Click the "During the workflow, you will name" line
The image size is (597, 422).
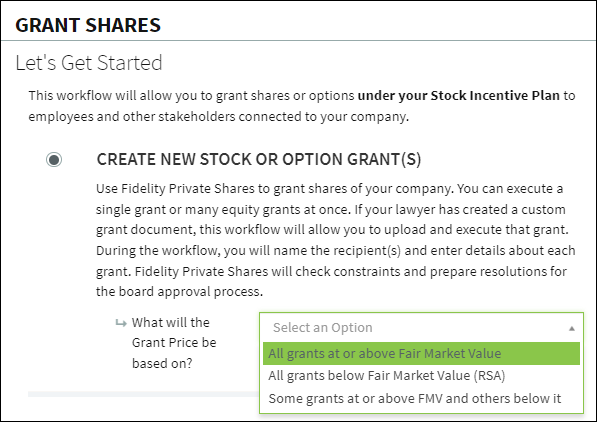335,251
